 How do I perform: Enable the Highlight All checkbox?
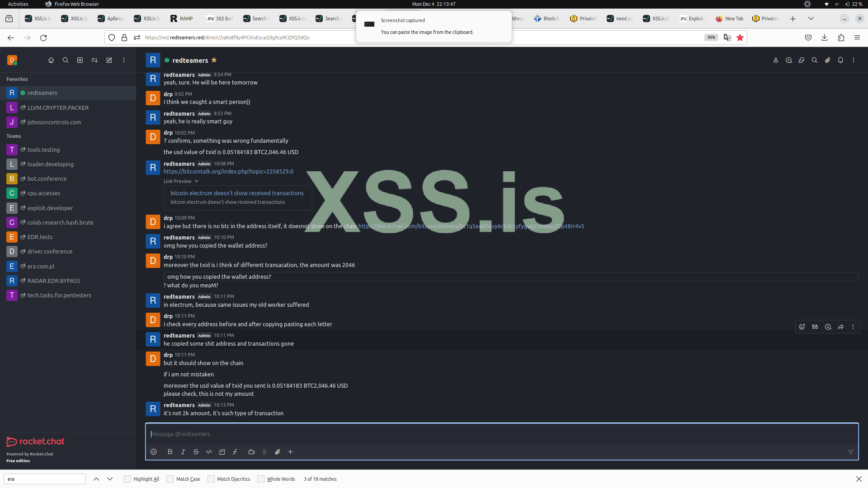[x=127, y=479]
